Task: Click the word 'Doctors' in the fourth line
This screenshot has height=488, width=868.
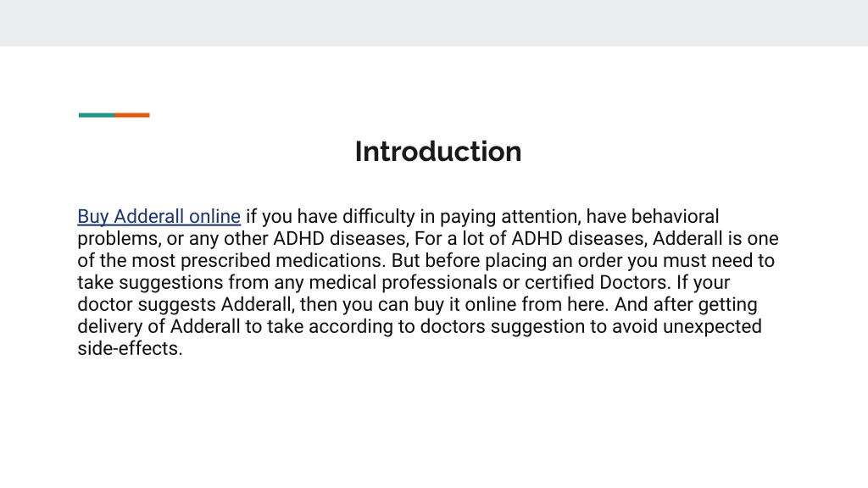Action: pos(632,283)
